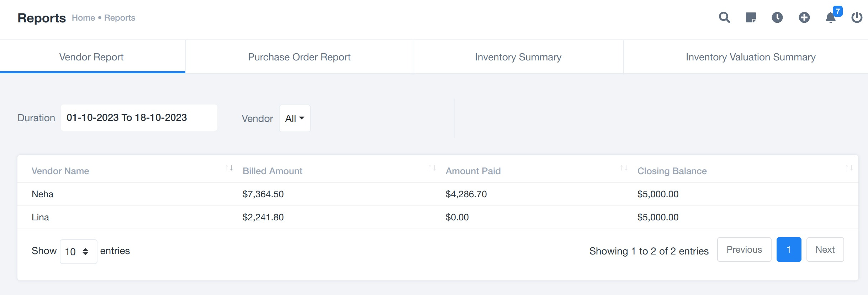
Task: Open the sticky notes icon
Action: [x=751, y=17]
